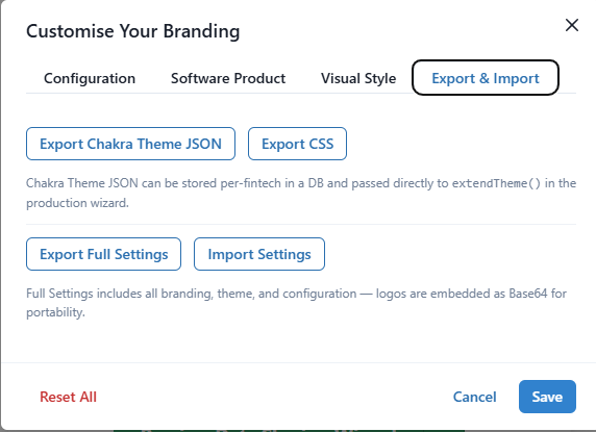Close the Customise Your Branding dialog

pos(572,25)
